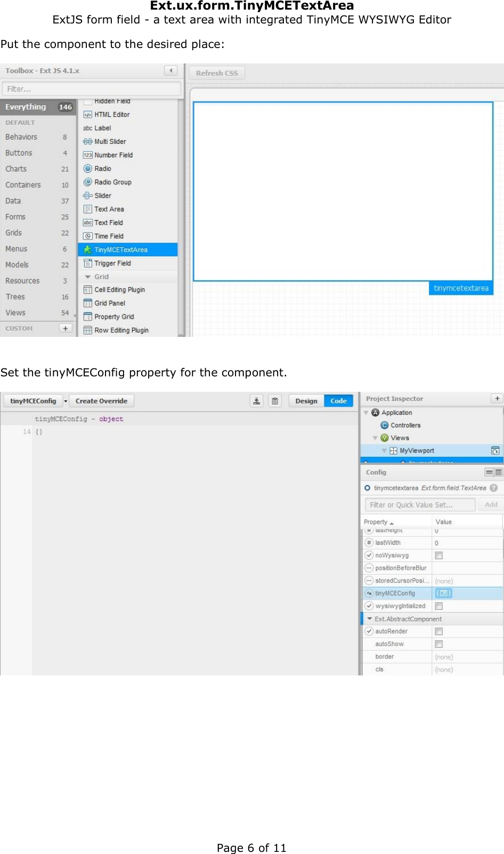Screen dimensions: 504x854
Task: Click inside the tinymcetextarea canvas component
Action: pyautogui.click(x=343, y=191)
